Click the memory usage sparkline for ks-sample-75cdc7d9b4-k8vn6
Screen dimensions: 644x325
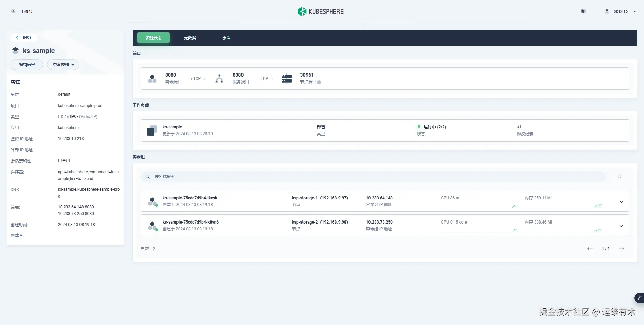[562, 230]
